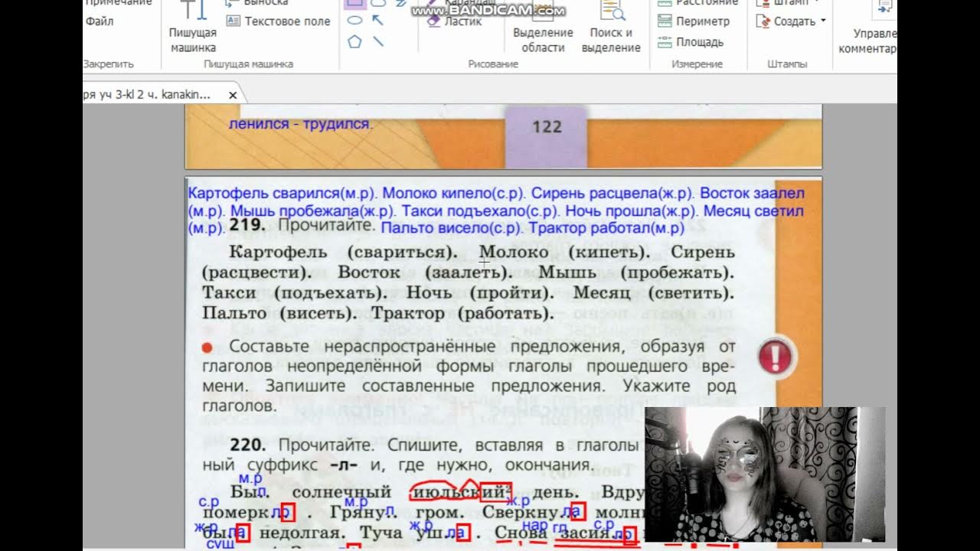980x551 pixels.
Task: Click the File attachment tool (Файл)
Action: pyautogui.click(x=100, y=21)
